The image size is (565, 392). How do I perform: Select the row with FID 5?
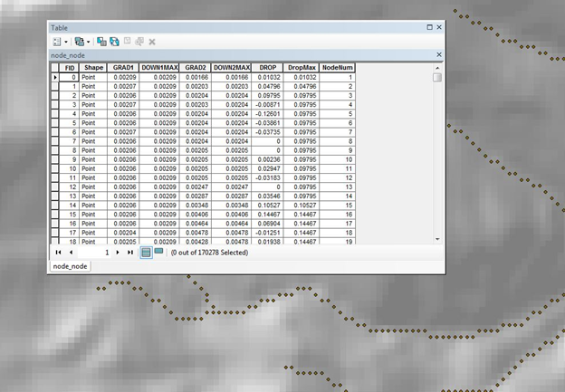[53, 123]
